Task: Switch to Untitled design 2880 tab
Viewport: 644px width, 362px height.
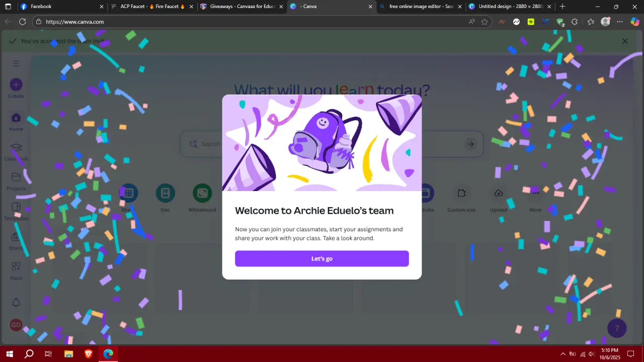Action: click(510, 7)
